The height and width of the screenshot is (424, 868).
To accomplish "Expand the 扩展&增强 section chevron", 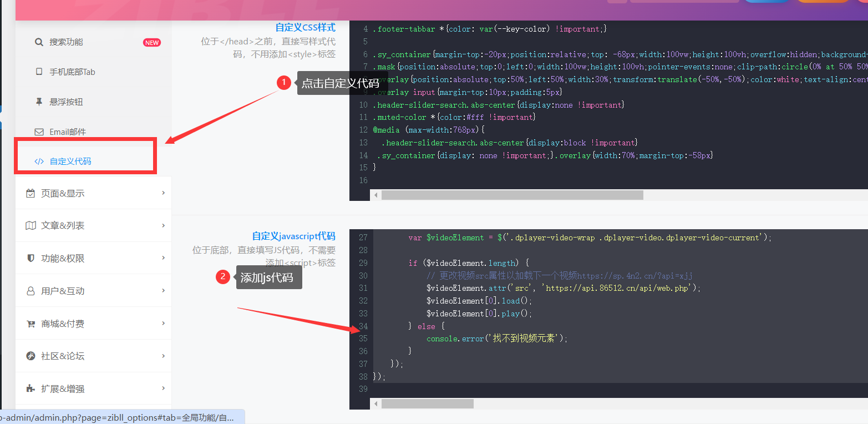I will tap(163, 388).
